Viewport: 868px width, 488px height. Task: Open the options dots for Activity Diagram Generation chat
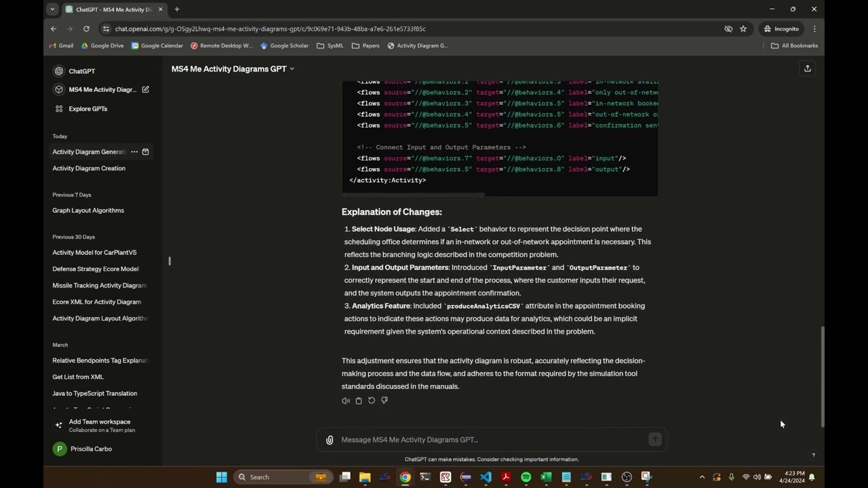click(134, 152)
